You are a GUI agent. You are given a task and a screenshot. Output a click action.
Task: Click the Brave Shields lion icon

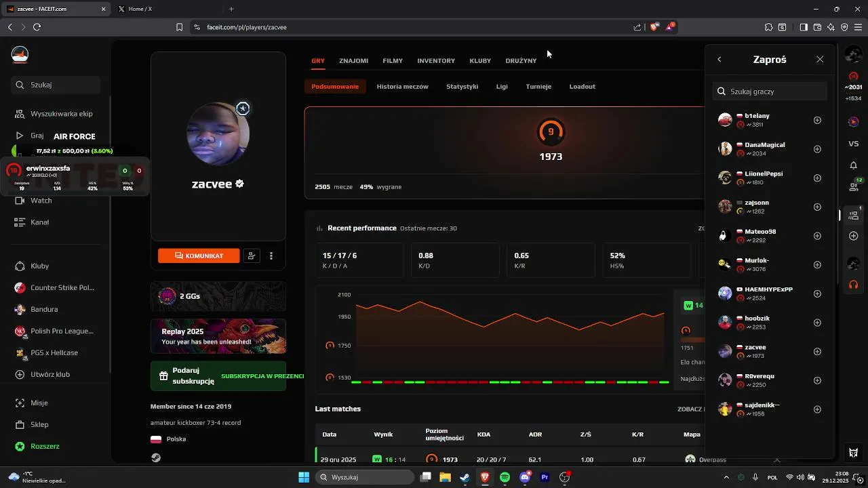tap(654, 27)
